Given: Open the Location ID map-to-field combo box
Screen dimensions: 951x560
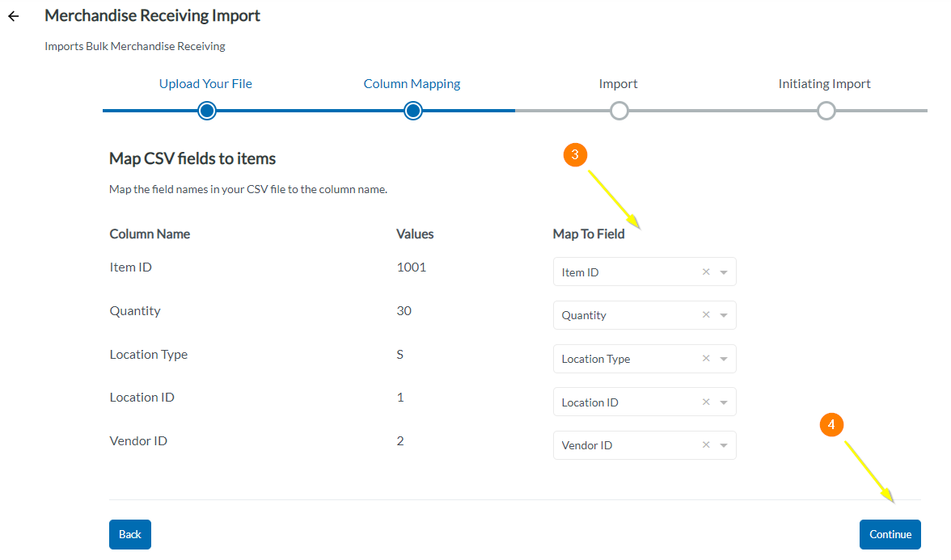Looking at the screenshot, I should point(645,402).
